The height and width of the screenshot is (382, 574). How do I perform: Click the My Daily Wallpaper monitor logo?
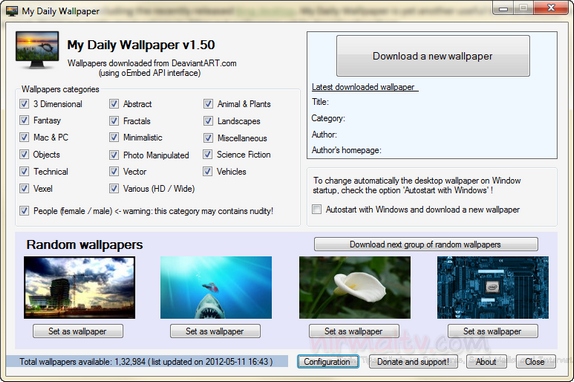point(37,50)
